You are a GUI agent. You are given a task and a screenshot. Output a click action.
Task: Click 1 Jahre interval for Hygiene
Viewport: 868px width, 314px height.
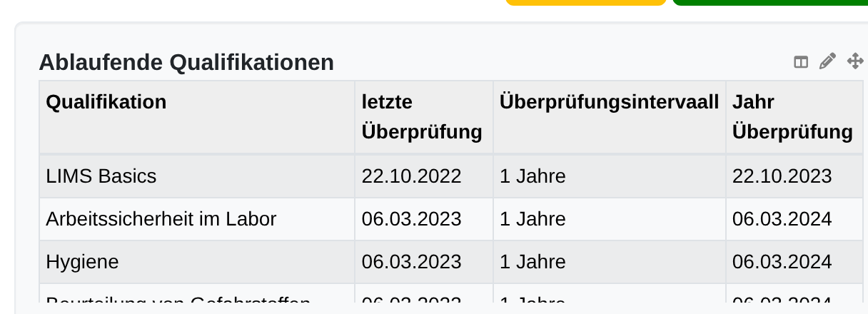coord(533,262)
